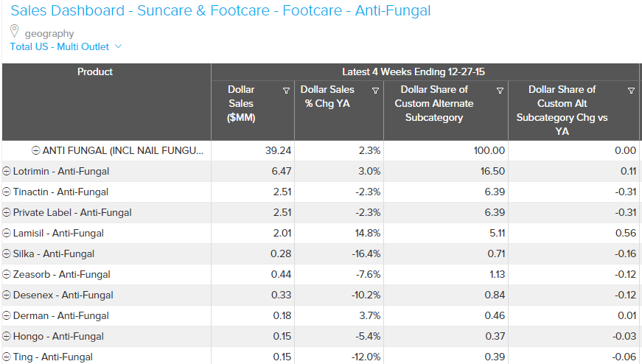Select the Derman - Anti-Fungal product row
The image size is (642, 364).
point(60,315)
